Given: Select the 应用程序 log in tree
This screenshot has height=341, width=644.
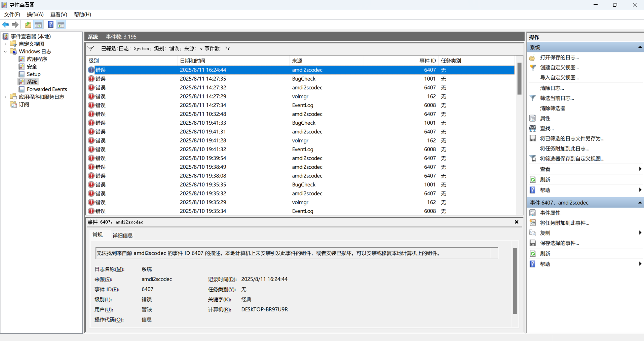Looking at the screenshot, I should [x=37, y=59].
